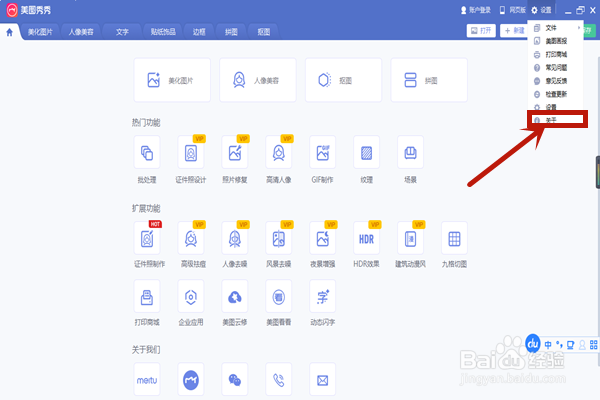
Task: Open the 高级祛痘 icon
Action: (191, 238)
